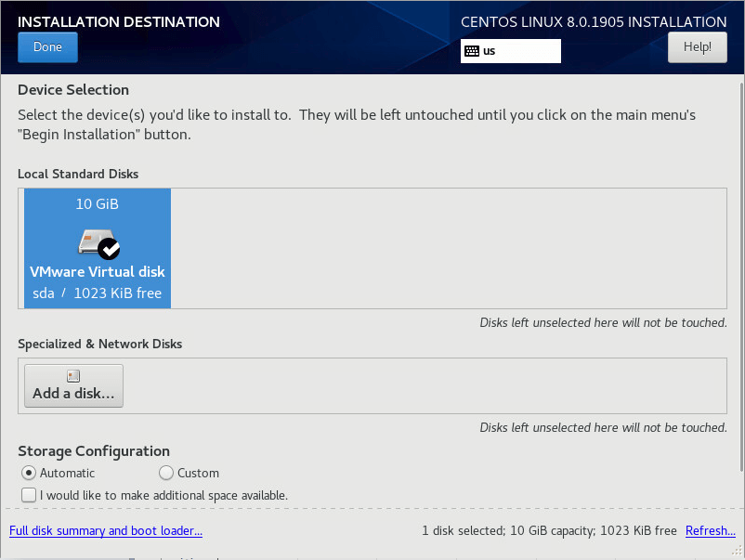The image size is (745, 560).
Task: Click the Refresh... link
Action: pyautogui.click(x=710, y=531)
